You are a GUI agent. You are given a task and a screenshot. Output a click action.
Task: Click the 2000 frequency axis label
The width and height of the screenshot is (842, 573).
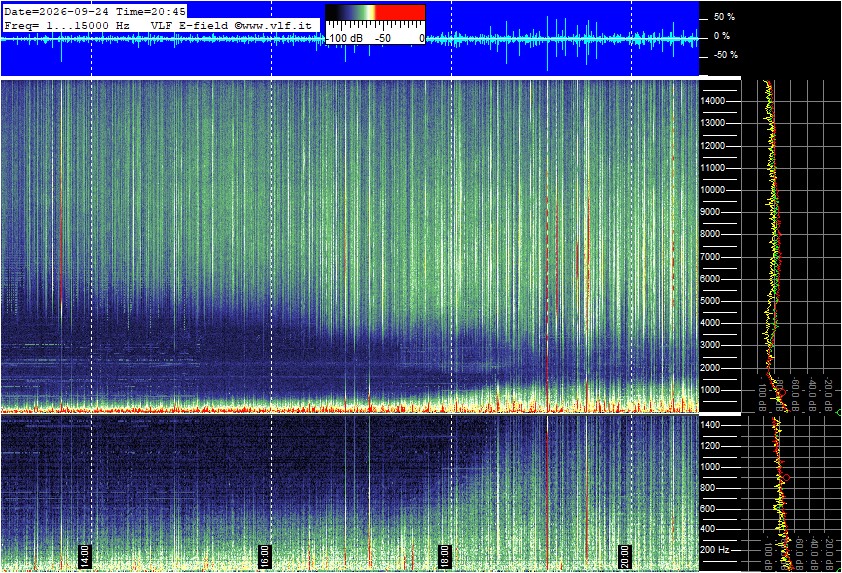[x=710, y=368]
